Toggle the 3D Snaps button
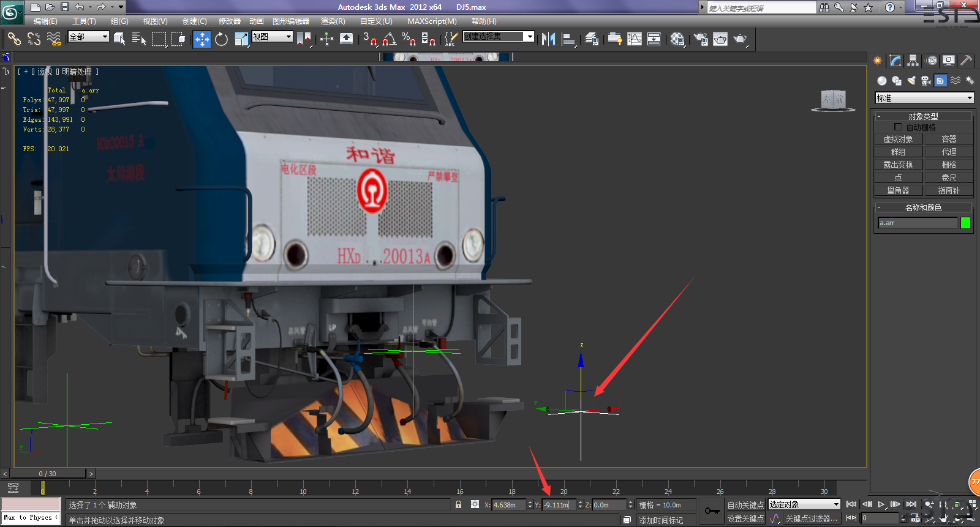 370,39
